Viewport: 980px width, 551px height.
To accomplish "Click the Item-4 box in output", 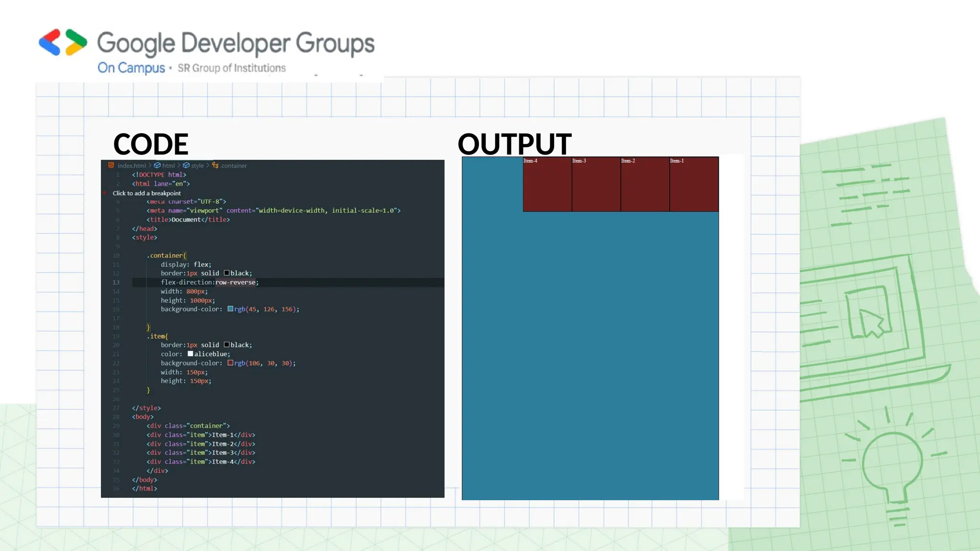I will 547,184.
